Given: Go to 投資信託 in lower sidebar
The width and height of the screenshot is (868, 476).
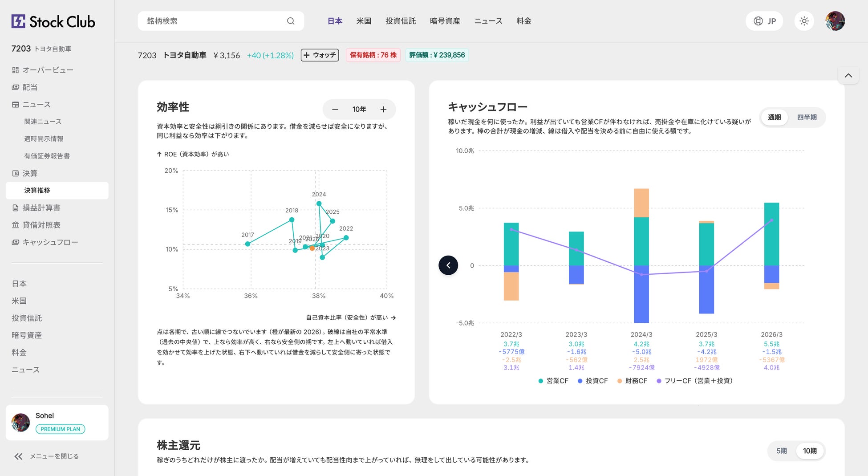Looking at the screenshot, I should 27,318.
